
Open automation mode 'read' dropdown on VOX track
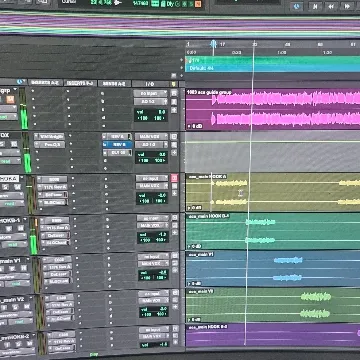point(9,161)
